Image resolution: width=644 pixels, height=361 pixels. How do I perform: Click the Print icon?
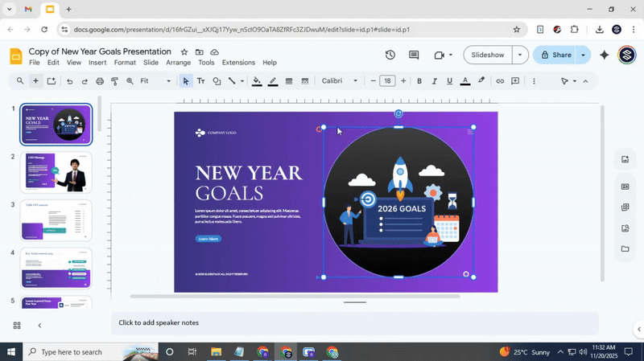[100, 81]
